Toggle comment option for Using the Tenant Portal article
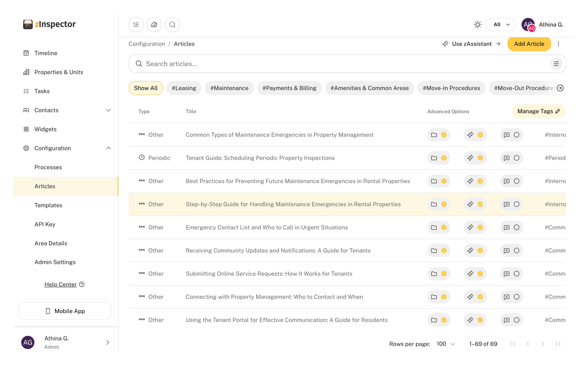This screenshot has height=367, width=588. pos(512,320)
